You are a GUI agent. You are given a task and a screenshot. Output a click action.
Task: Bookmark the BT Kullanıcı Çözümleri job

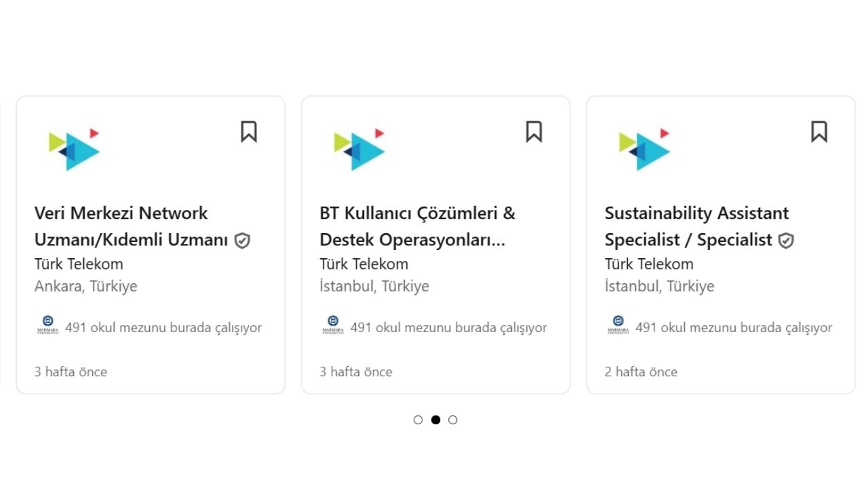pyautogui.click(x=534, y=131)
